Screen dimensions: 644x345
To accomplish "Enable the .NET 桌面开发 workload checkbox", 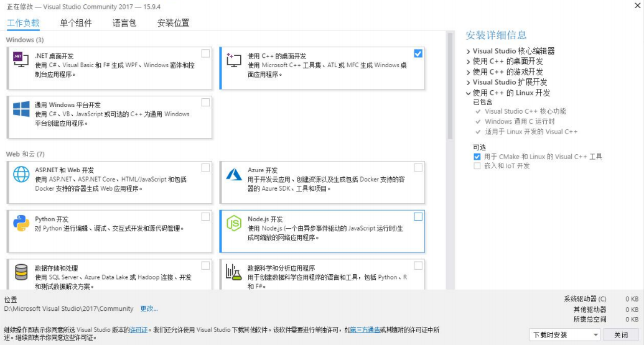I will coord(205,53).
